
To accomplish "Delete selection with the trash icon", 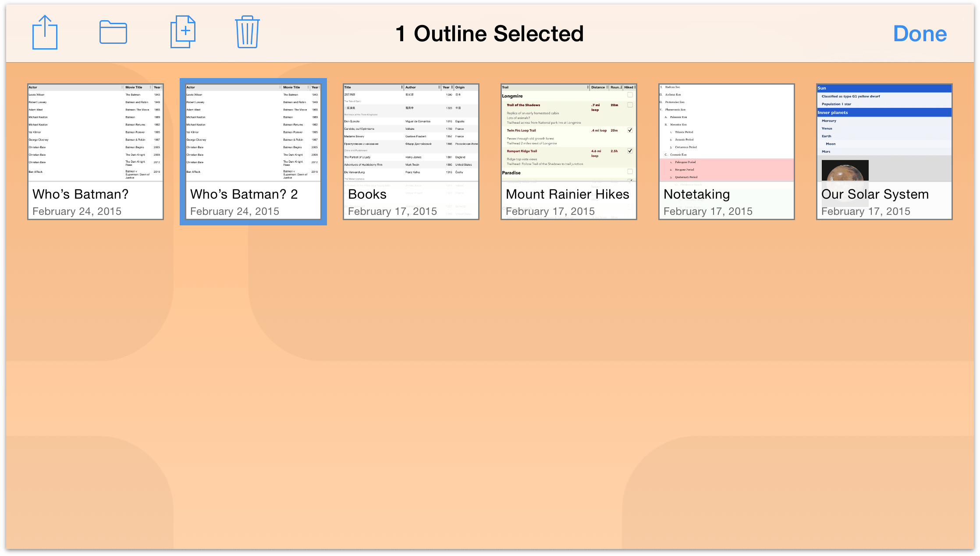I will tap(247, 32).
